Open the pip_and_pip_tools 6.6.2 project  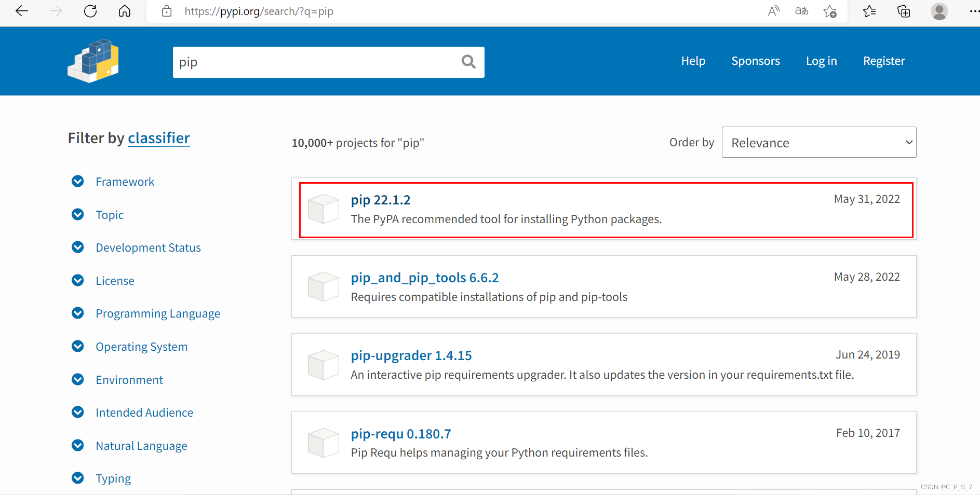pyautogui.click(x=425, y=278)
